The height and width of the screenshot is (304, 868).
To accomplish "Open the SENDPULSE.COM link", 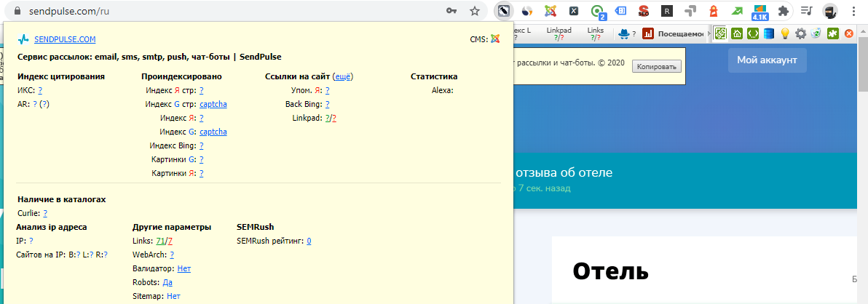I will [x=65, y=40].
